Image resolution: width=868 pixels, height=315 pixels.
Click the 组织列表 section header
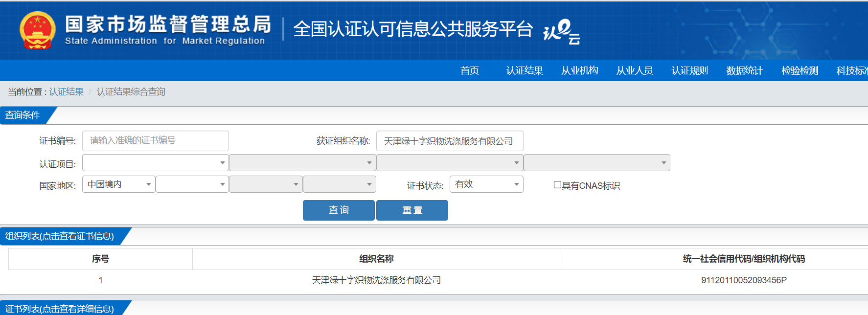click(59, 236)
